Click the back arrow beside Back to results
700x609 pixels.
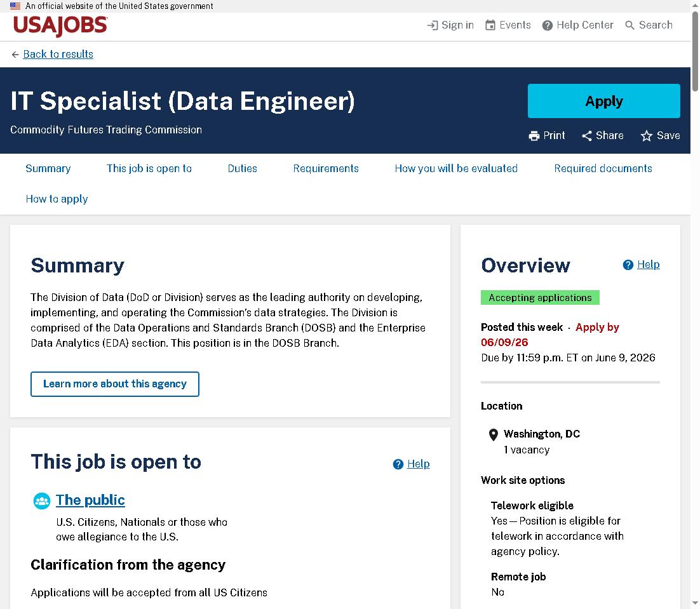[15, 55]
